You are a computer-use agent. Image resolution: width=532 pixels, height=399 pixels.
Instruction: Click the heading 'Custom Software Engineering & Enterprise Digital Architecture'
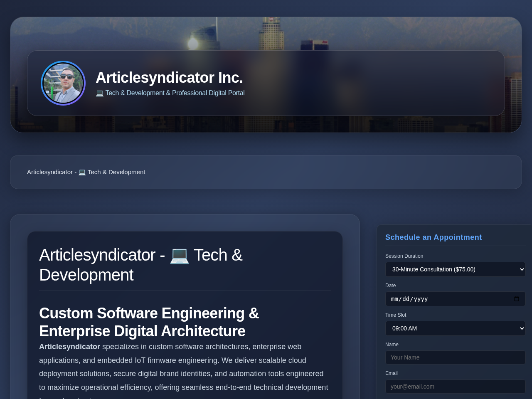point(149,322)
